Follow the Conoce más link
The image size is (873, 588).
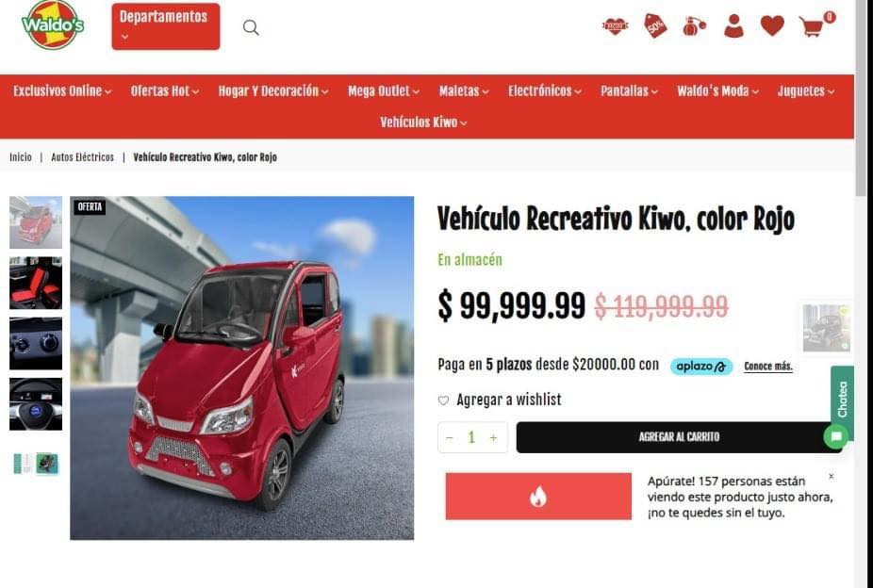(x=767, y=366)
